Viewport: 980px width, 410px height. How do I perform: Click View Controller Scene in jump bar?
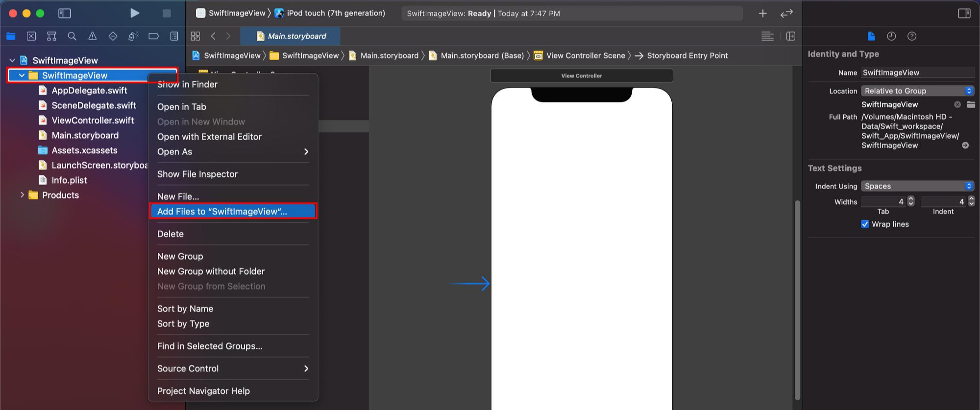click(580, 55)
